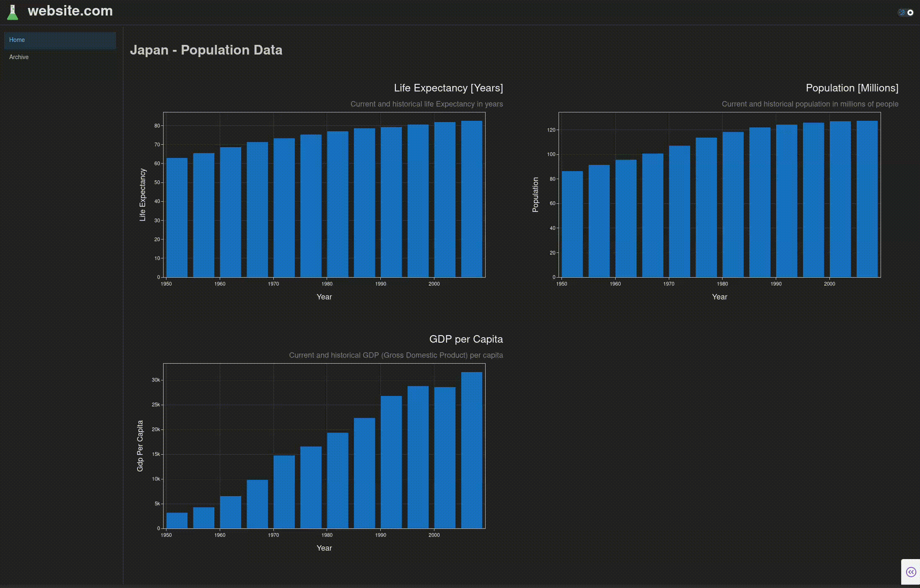Select the tallest bar in GDP per Capita chart
This screenshot has height=588, width=920.
[472, 450]
